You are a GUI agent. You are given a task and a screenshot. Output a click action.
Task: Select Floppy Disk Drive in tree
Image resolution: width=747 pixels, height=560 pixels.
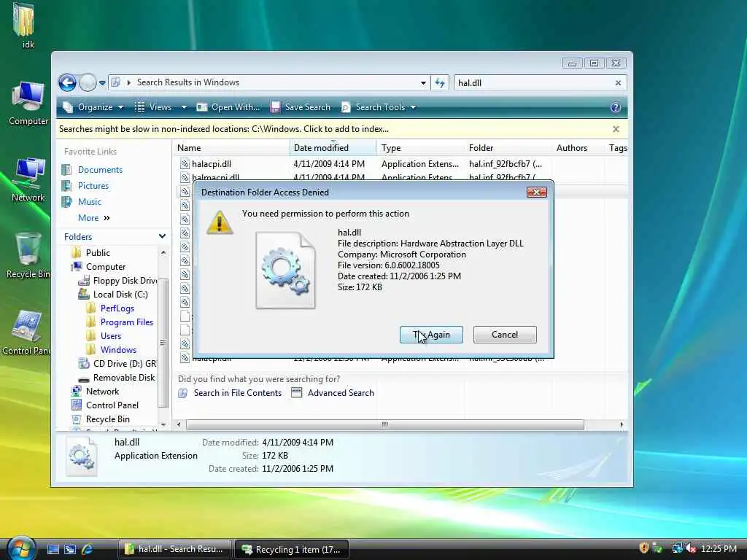pos(125,281)
